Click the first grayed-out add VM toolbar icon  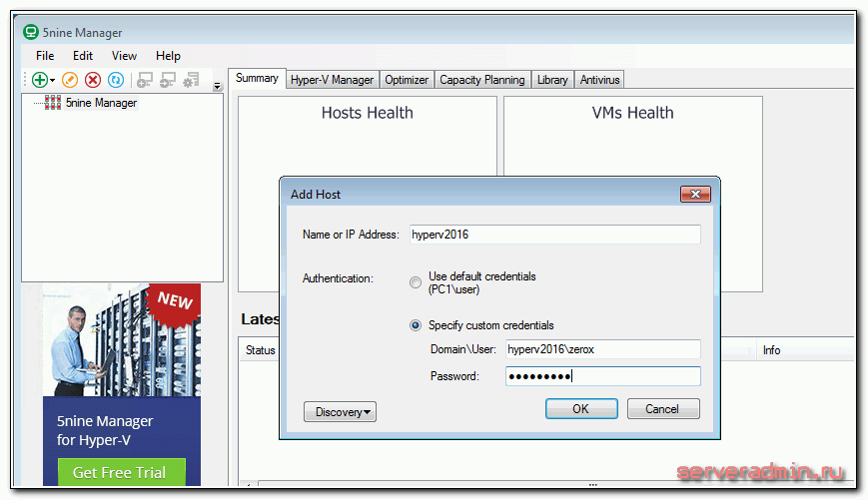click(x=145, y=80)
